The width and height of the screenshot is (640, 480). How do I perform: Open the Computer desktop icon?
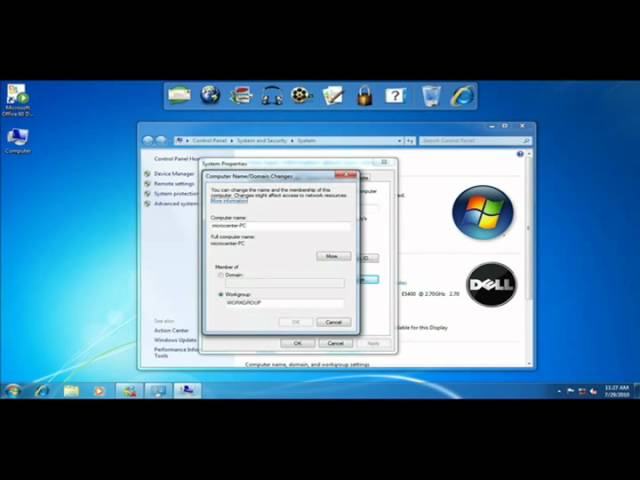click(18, 141)
